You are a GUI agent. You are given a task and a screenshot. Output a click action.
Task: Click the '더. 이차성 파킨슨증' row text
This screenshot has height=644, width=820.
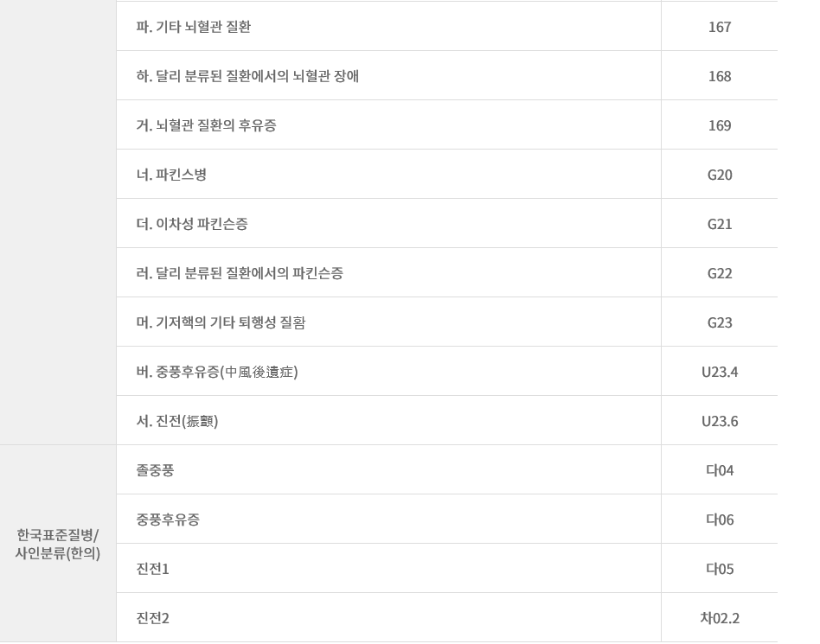192,224
